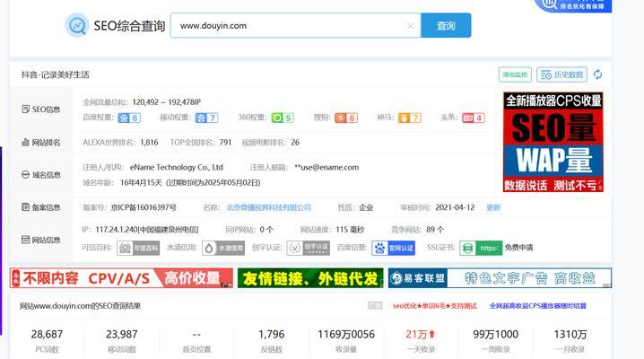Click the 一月收录 value 1310万
The width and height of the screenshot is (644, 359).
coord(570,335)
